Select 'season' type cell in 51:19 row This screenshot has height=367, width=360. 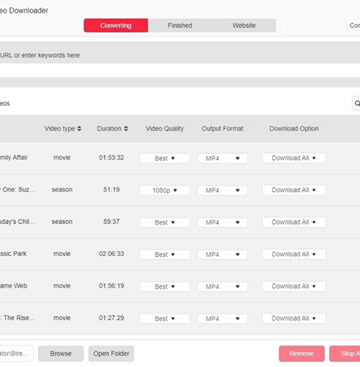pos(62,189)
